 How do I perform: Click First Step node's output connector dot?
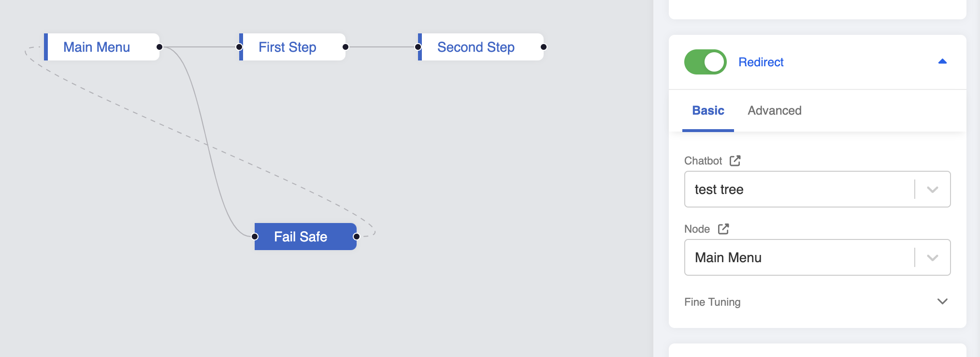[x=346, y=47]
